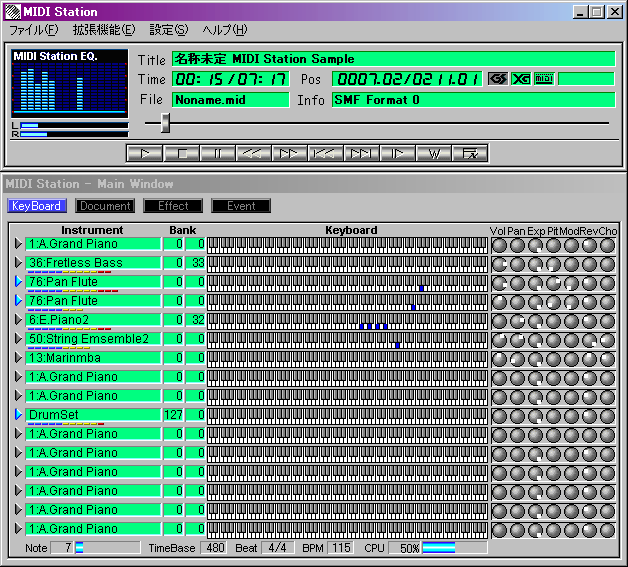Switch to the Document tab

click(105, 206)
